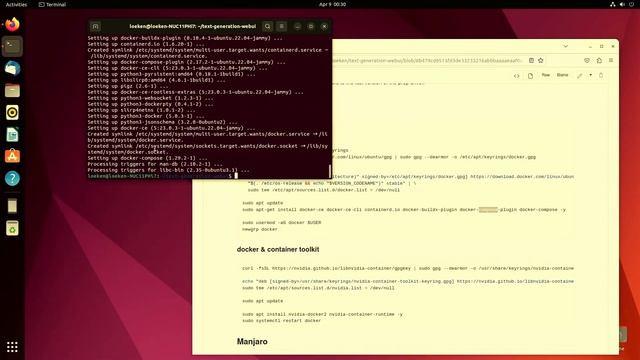Open the Terminal app menu in top bar
The image size is (640, 360).
tap(52, 4)
